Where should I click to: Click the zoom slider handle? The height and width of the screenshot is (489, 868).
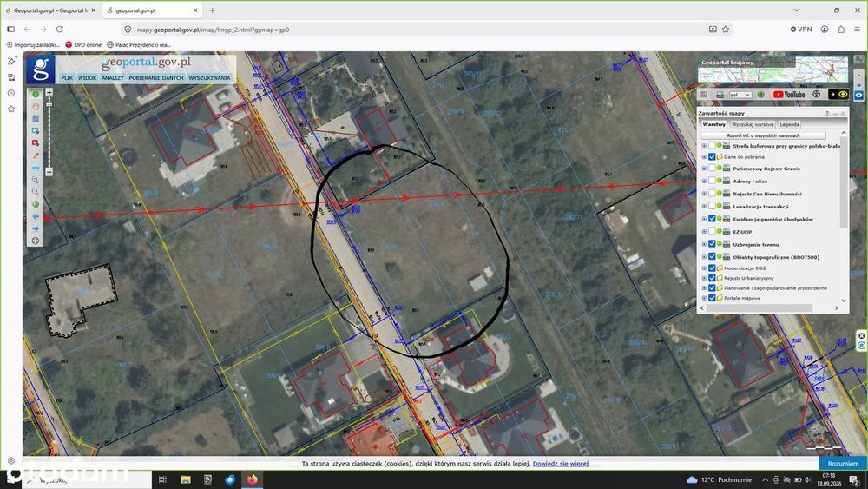click(49, 105)
